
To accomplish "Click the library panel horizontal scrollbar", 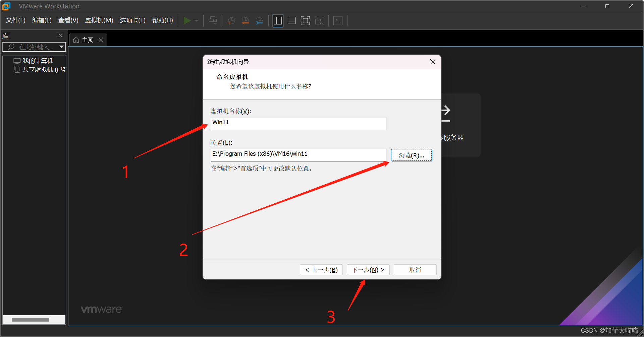I will point(30,320).
